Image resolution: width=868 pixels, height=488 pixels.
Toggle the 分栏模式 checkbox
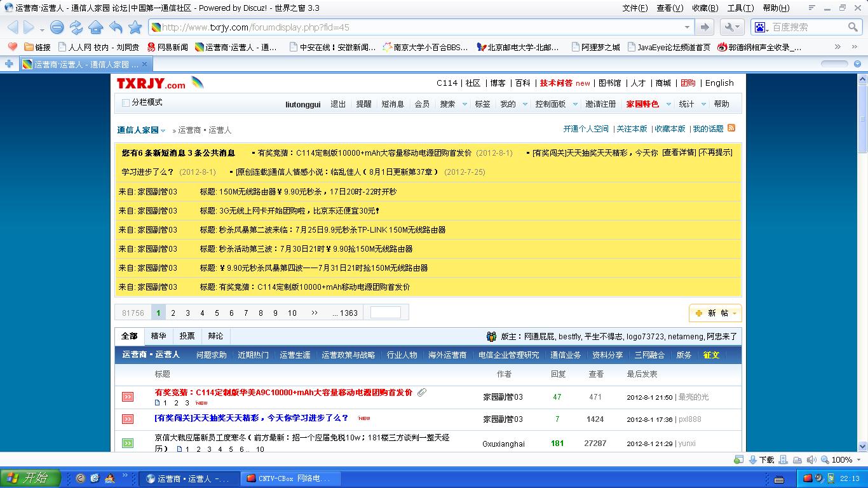point(125,102)
